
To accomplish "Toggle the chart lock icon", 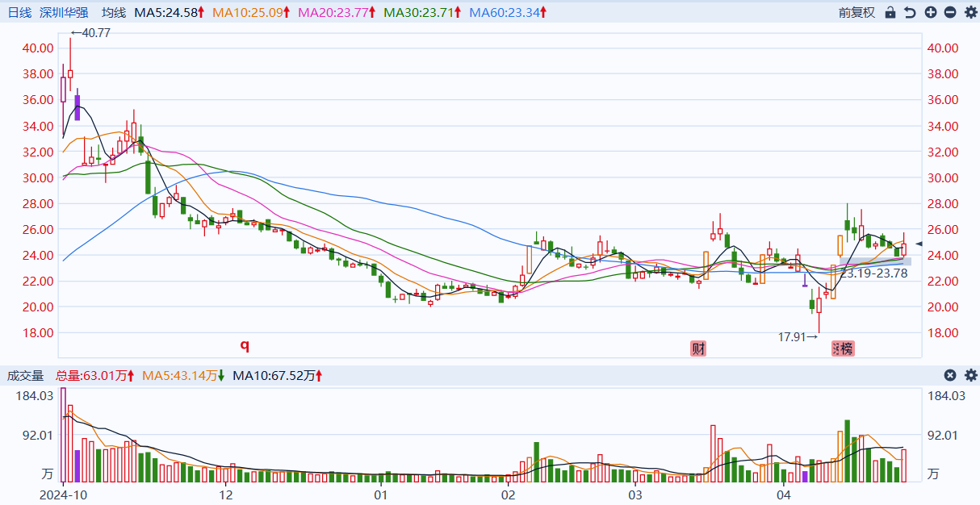I will coord(890,12).
